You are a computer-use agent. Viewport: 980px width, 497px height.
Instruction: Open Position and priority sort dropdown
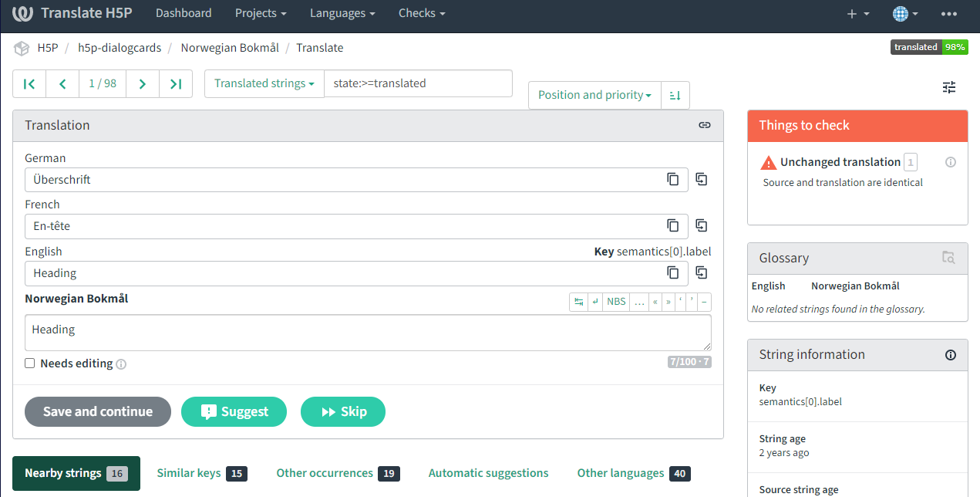(594, 95)
